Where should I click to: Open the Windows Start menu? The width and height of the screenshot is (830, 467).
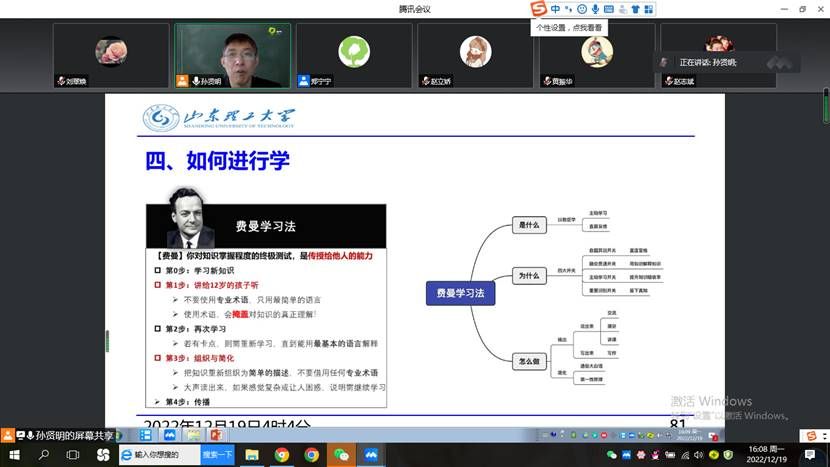tap(14, 455)
